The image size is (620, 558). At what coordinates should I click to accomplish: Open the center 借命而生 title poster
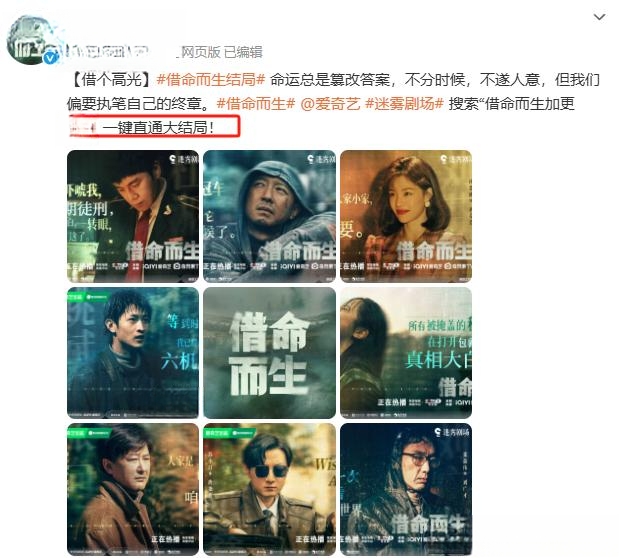(x=269, y=353)
